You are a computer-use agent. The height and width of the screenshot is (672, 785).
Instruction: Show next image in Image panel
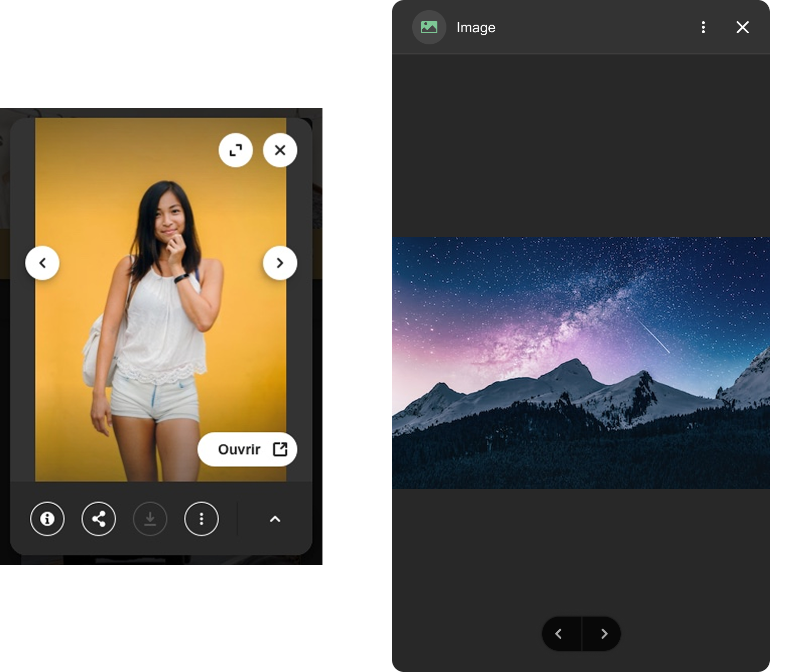point(602,634)
